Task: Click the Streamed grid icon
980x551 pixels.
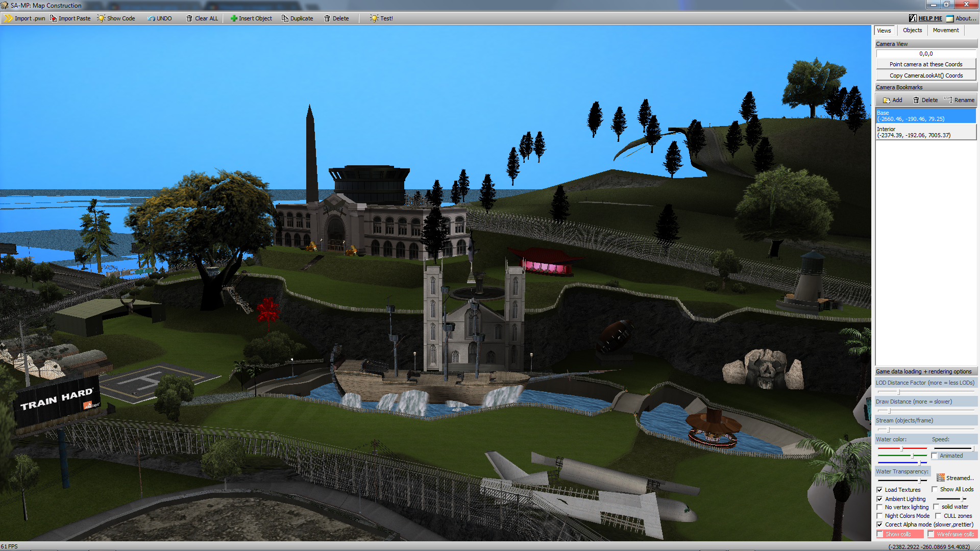Action: [941, 478]
